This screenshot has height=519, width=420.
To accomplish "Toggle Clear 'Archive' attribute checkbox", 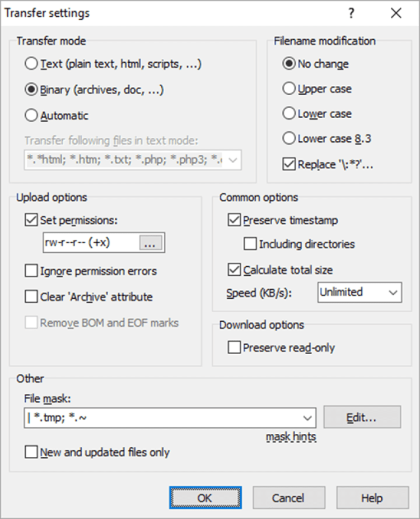I will [x=31, y=297].
